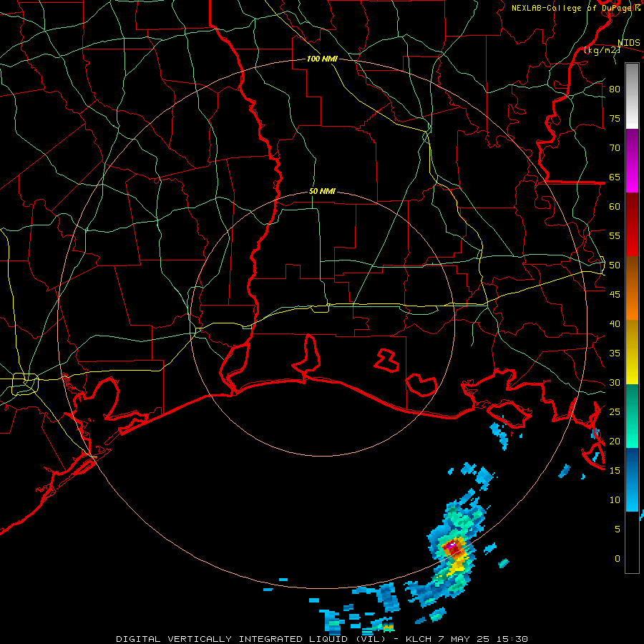Click the red segment of the color bar
644x644 pixels.
(x=632, y=225)
